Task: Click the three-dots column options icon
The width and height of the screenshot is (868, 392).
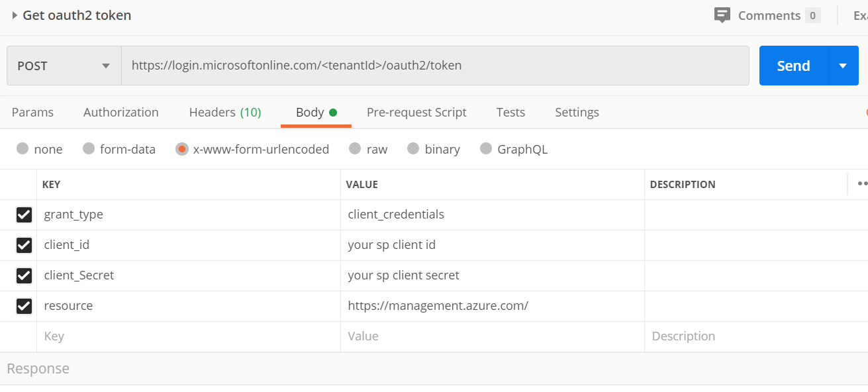Action: pos(861,183)
